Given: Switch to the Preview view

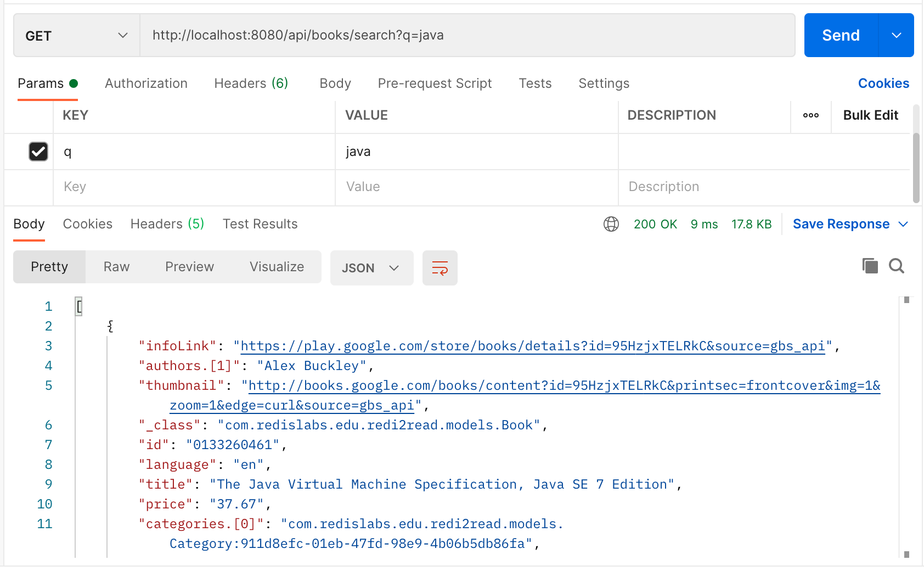Looking at the screenshot, I should 189,267.
